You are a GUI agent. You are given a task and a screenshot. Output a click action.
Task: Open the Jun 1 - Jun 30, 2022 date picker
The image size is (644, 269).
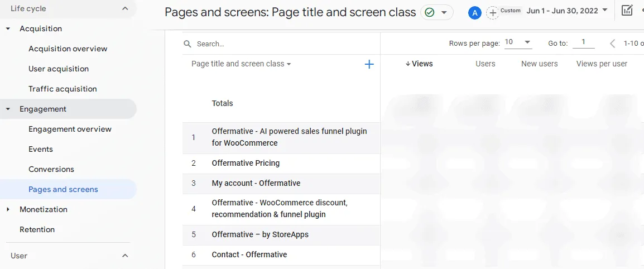566,11
